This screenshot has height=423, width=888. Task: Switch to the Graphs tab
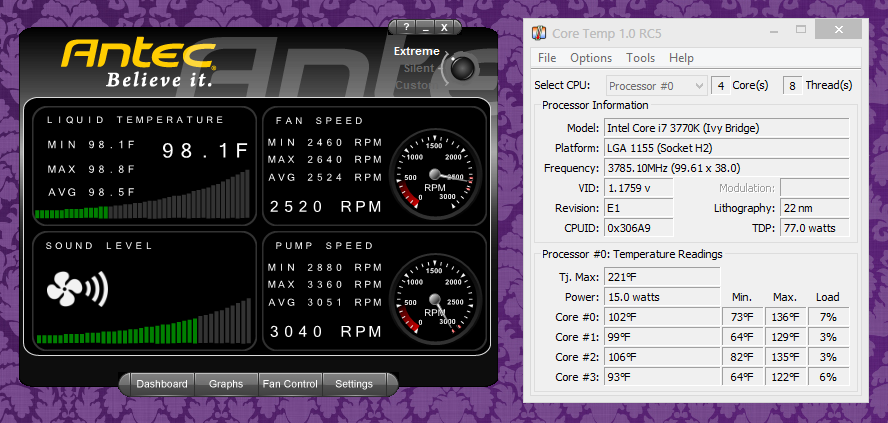(x=226, y=384)
